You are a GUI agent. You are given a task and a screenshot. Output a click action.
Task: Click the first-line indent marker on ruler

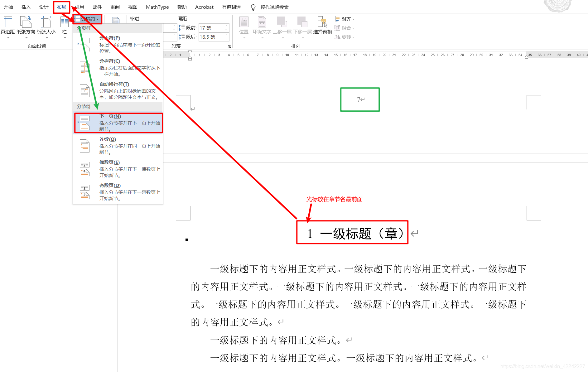190,52
